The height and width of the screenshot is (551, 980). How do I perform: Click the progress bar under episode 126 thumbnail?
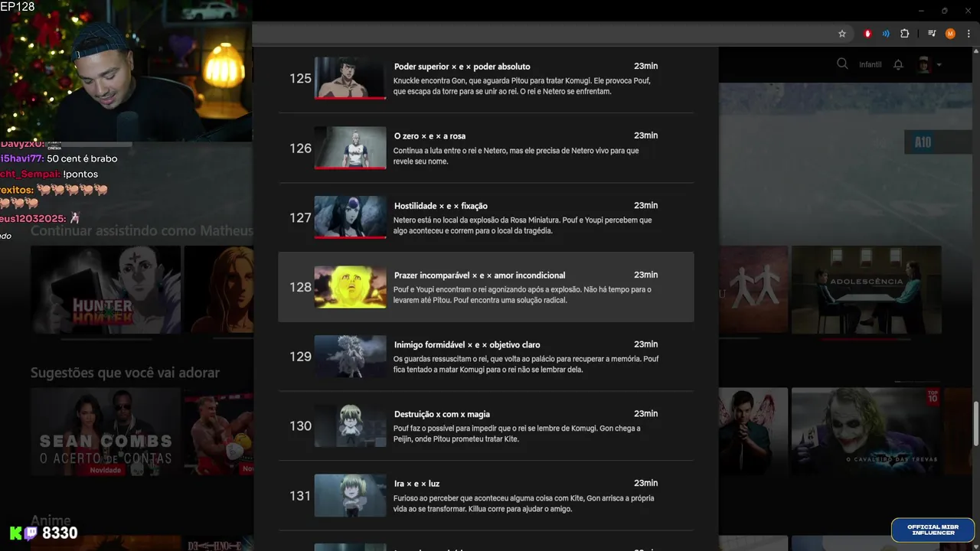(x=350, y=168)
